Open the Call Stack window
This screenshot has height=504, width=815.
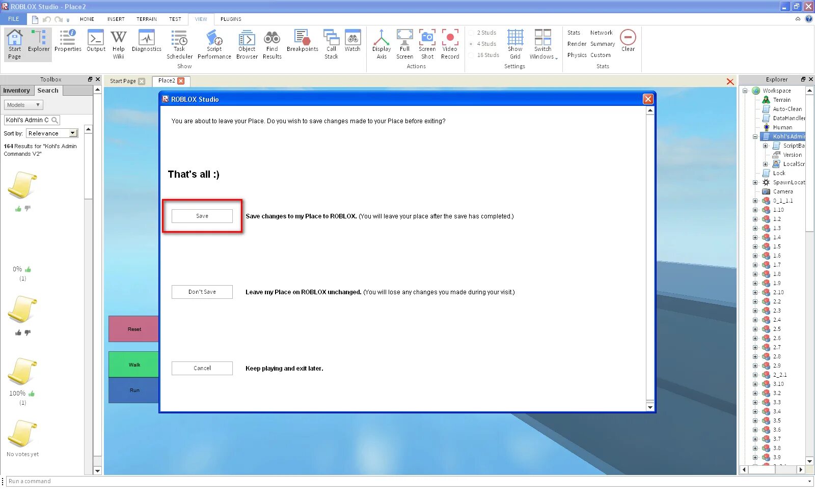331,44
